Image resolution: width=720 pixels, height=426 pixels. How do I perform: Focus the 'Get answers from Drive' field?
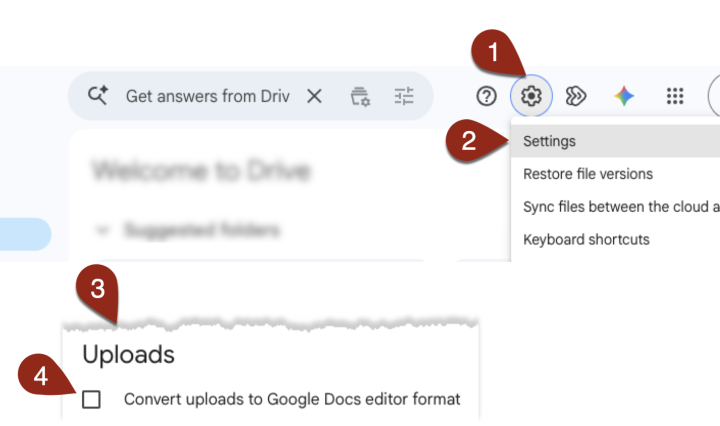click(x=208, y=96)
